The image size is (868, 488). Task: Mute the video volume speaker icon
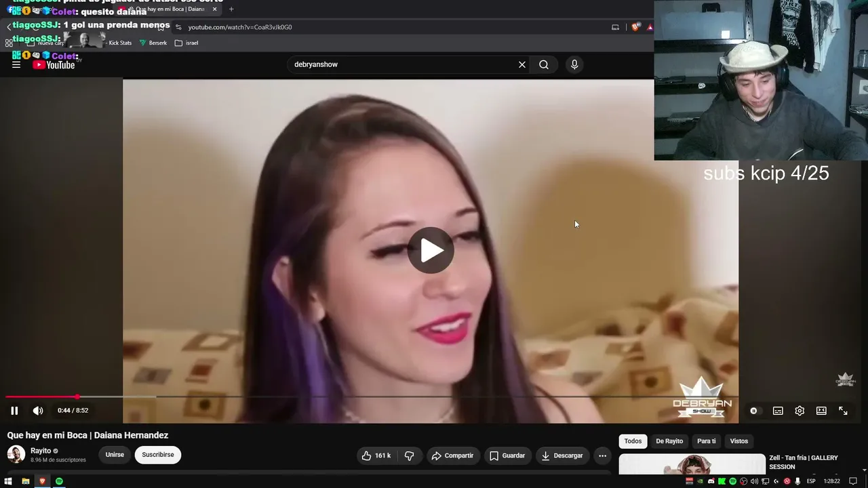point(38,410)
